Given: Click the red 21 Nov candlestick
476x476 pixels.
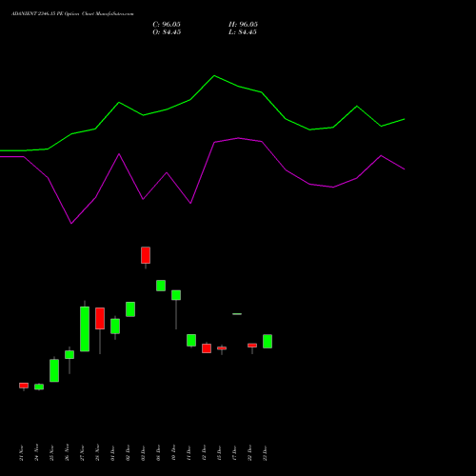Looking at the screenshot, I should 24,386.
